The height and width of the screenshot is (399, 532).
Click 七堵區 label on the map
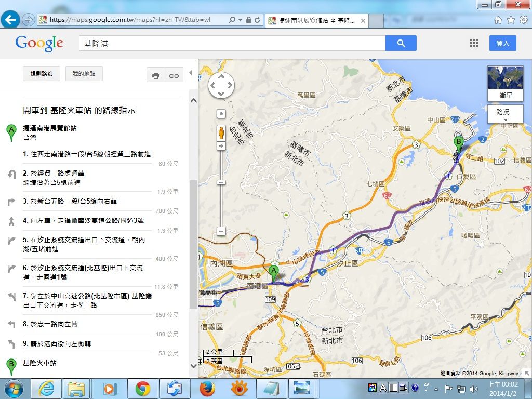[x=376, y=184]
